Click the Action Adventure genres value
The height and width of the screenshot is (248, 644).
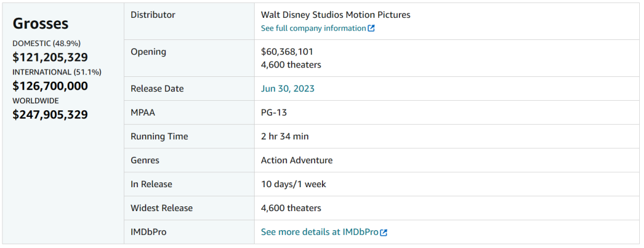click(x=297, y=160)
